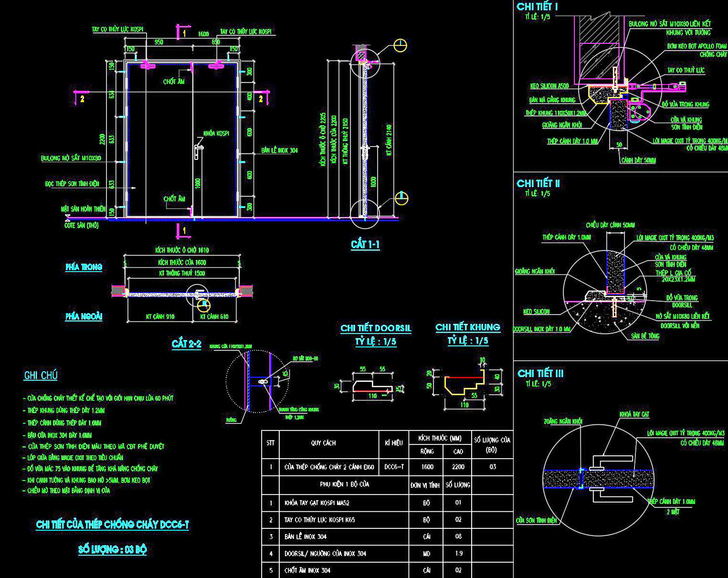Select the CHI TIẾT I heading
The width and height of the screenshot is (728, 578).
point(537,7)
